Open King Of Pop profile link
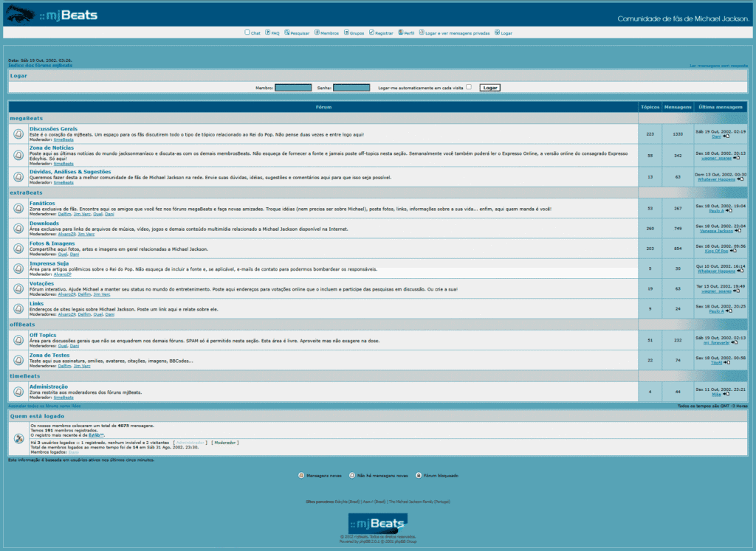Screen dimensions: 756x551 (x=716, y=251)
